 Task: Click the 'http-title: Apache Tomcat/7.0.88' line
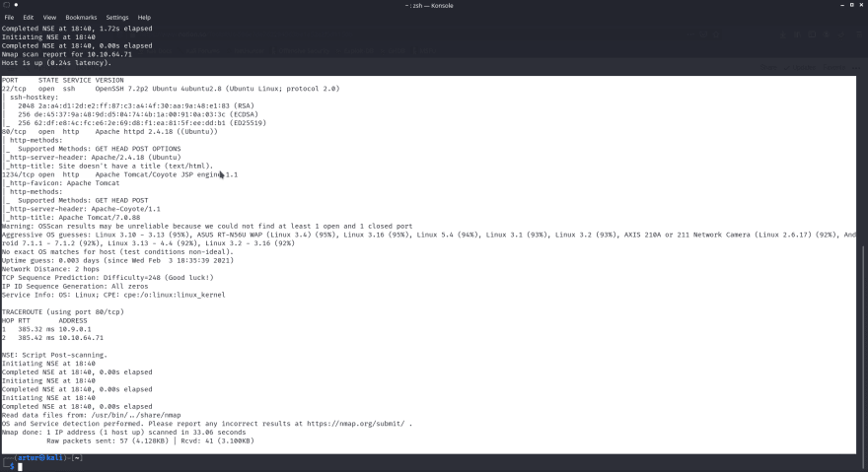73,218
